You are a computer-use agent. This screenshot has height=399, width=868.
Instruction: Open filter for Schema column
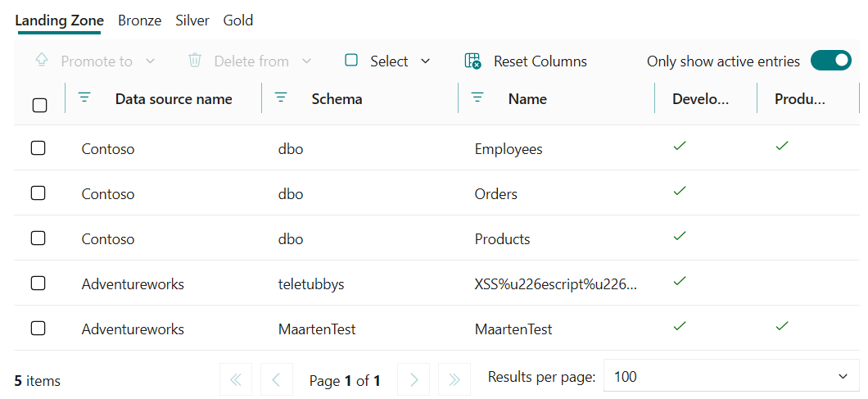click(281, 98)
